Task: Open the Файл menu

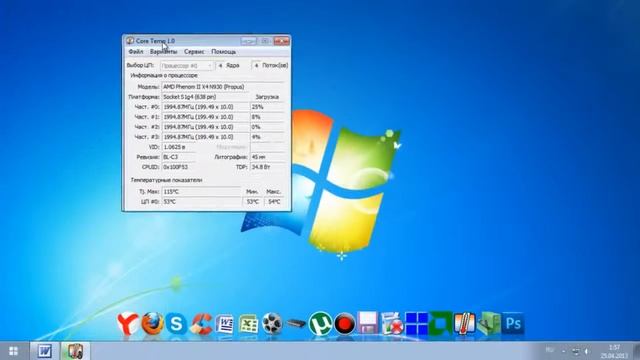Action: click(x=136, y=52)
